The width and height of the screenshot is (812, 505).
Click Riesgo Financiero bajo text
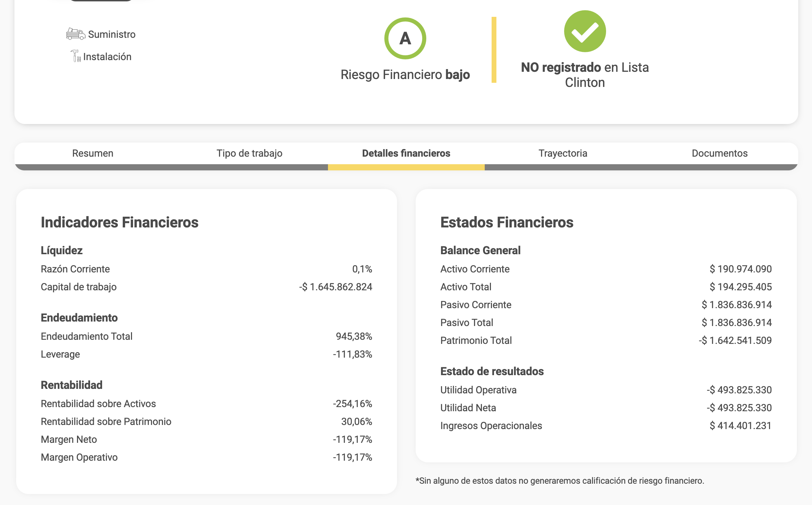(405, 75)
